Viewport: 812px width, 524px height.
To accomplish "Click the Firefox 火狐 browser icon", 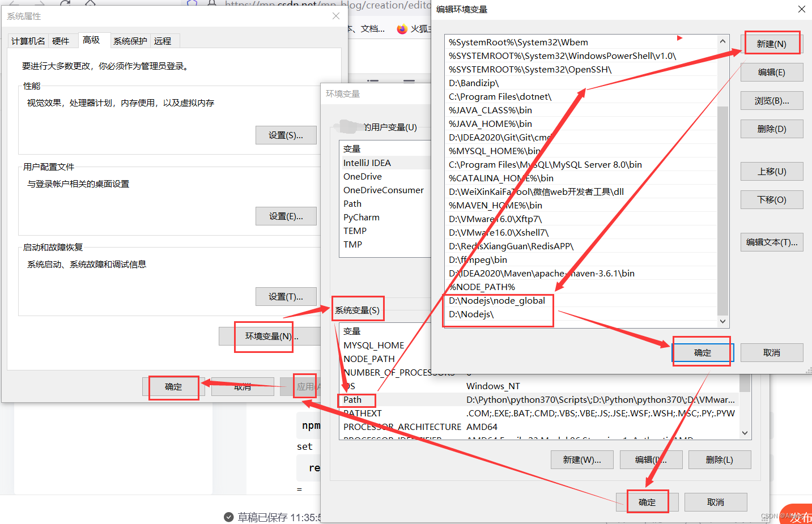I will (x=402, y=28).
